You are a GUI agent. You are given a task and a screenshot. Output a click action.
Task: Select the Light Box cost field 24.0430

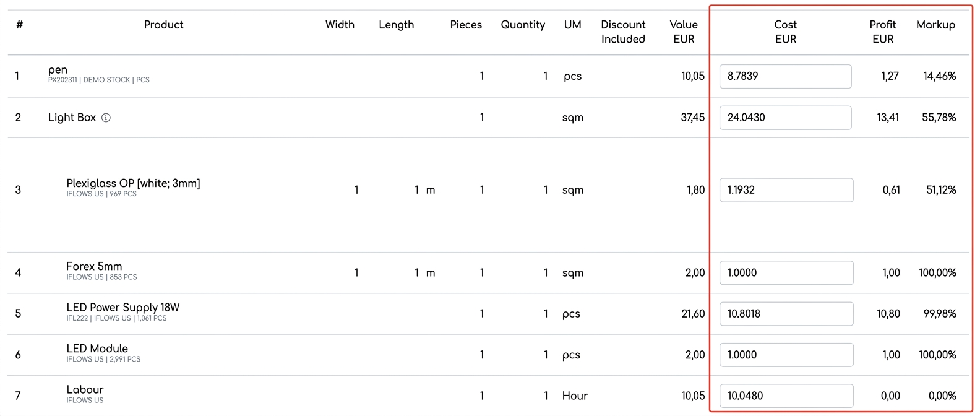click(x=785, y=118)
